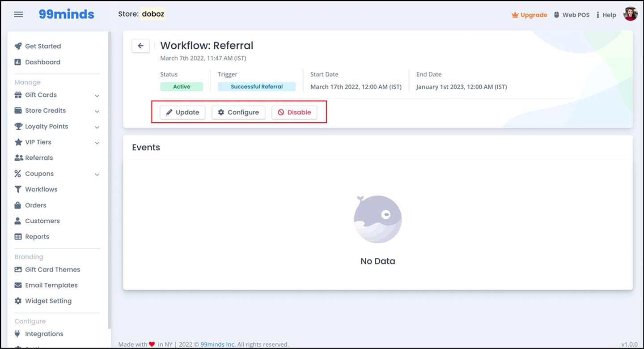Click the Widget Setting gear icon
This screenshot has height=349, width=644.
click(18, 301)
